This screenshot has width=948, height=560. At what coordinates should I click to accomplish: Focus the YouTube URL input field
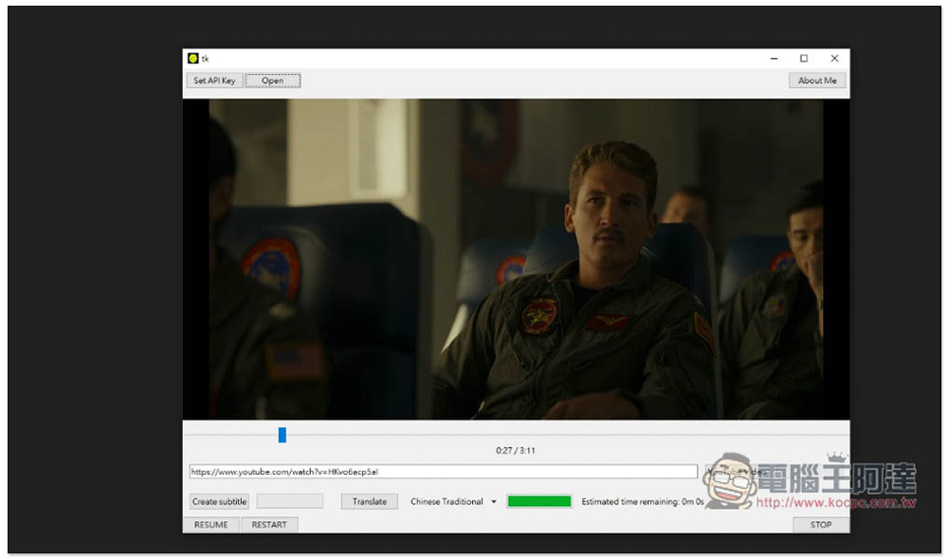443,472
